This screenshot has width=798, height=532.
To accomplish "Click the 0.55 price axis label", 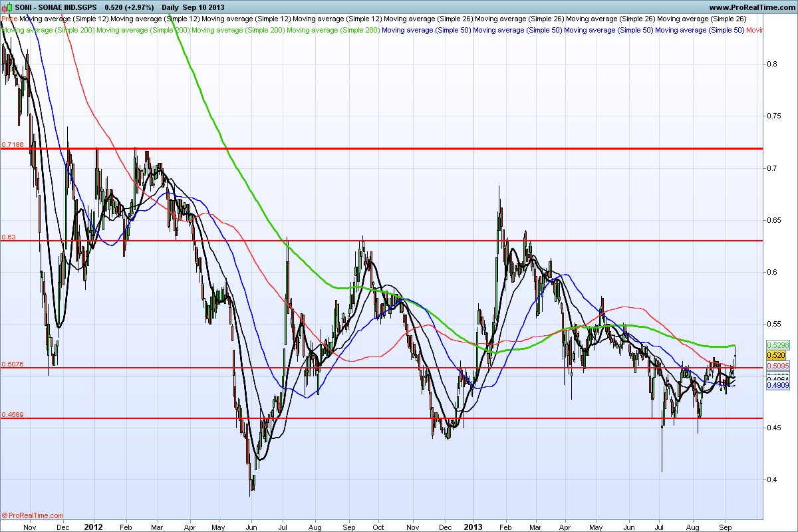I will (774, 324).
